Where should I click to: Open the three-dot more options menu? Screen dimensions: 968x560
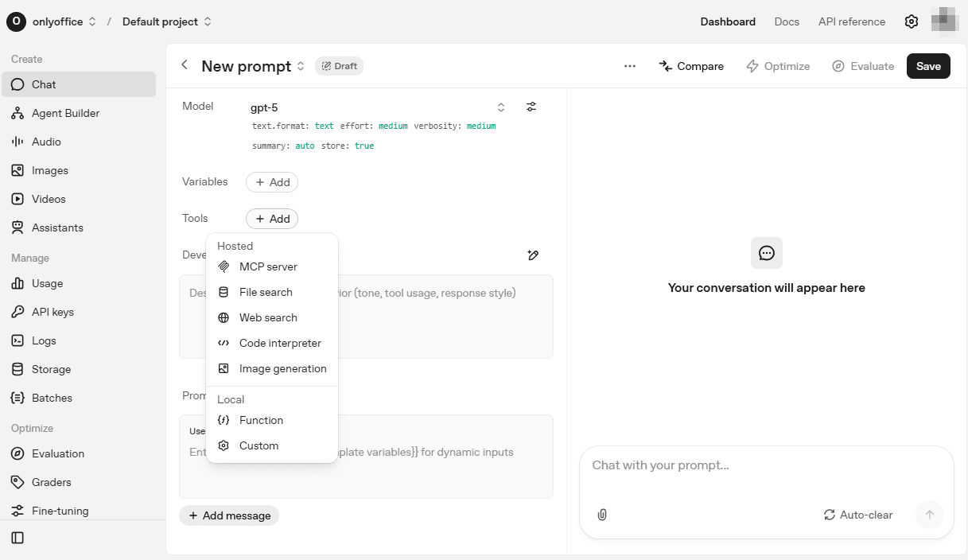(630, 66)
